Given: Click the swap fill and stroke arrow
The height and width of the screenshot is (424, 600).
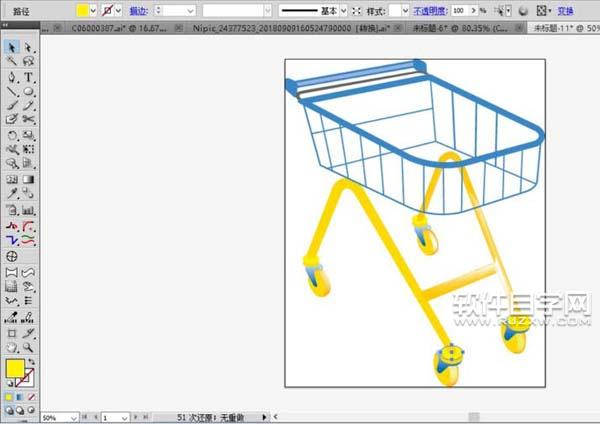Looking at the screenshot, I should (x=31, y=361).
